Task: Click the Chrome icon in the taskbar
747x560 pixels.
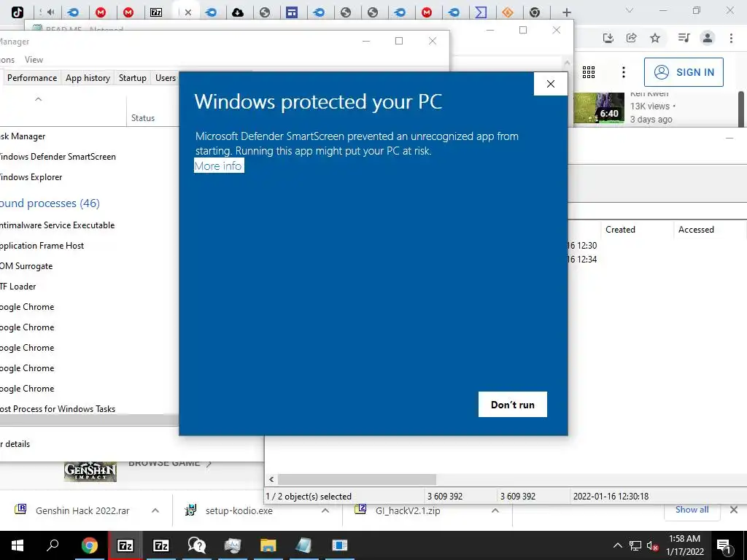Action: point(89,545)
